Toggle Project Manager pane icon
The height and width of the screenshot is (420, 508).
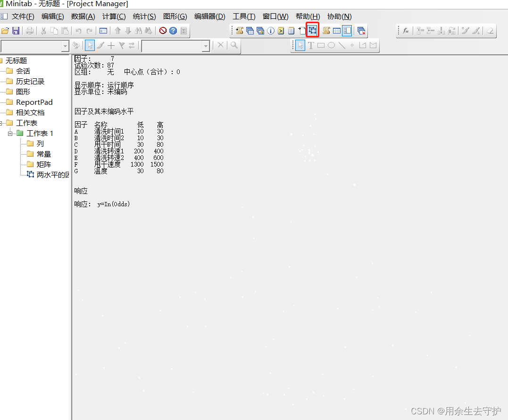click(347, 31)
